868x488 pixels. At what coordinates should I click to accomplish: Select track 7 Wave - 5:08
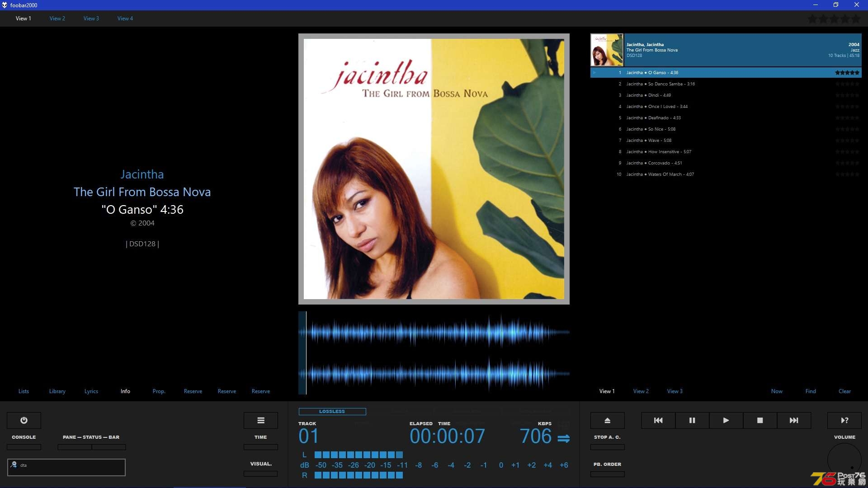coord(726,141)
